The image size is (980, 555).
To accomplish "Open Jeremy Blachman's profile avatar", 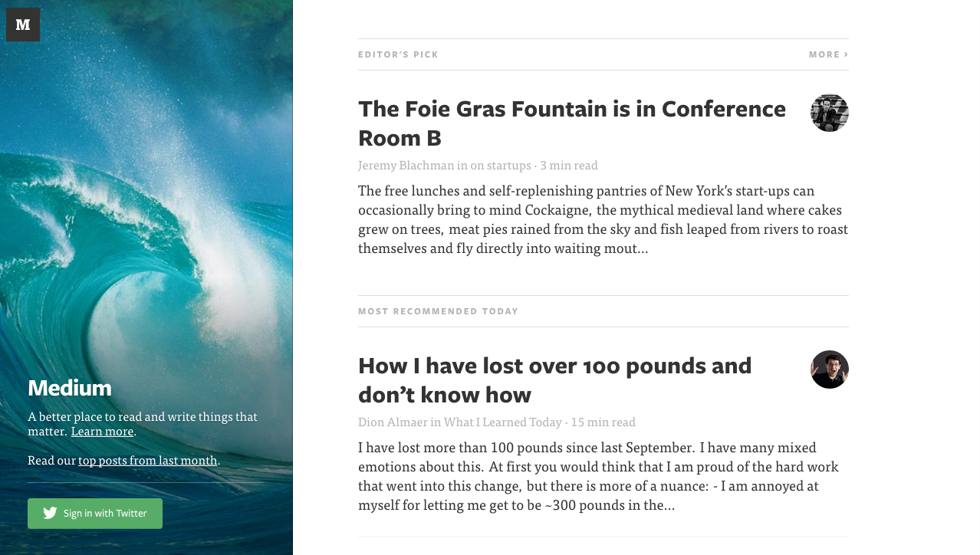I will tap(829, 113).
